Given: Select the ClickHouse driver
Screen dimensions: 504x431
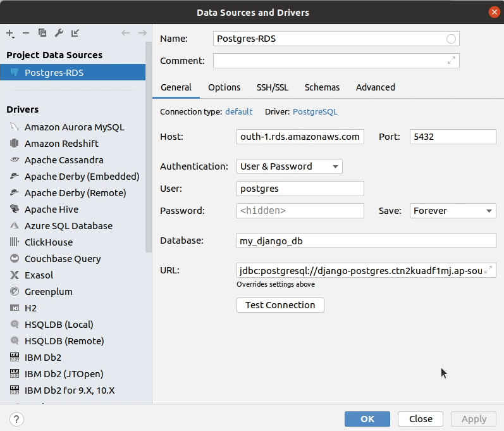Looking at the screenshot, I should coord(49,242).
